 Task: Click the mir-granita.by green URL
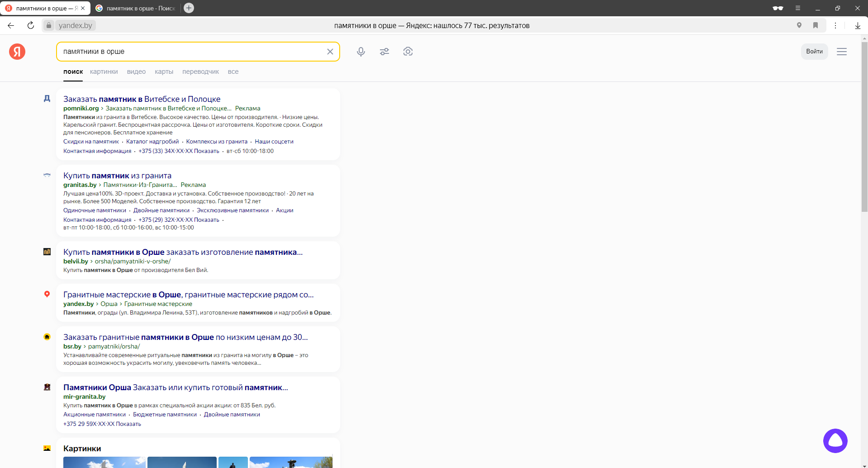[x=85, y=397]
